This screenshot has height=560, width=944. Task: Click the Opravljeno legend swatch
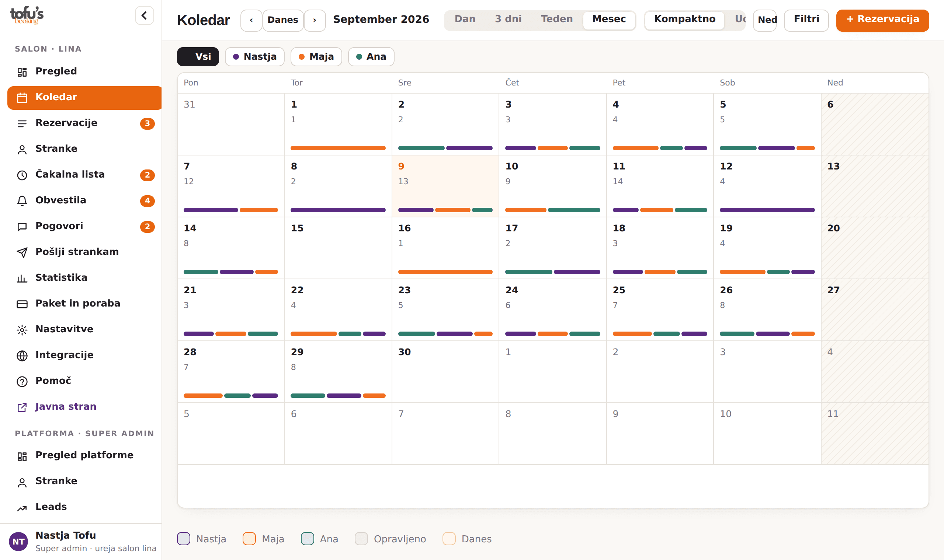[361, 539]
